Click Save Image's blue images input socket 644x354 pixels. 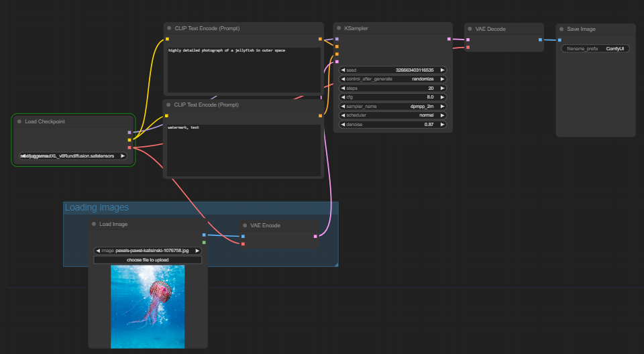pyautogui.click(x=559, y=40)
